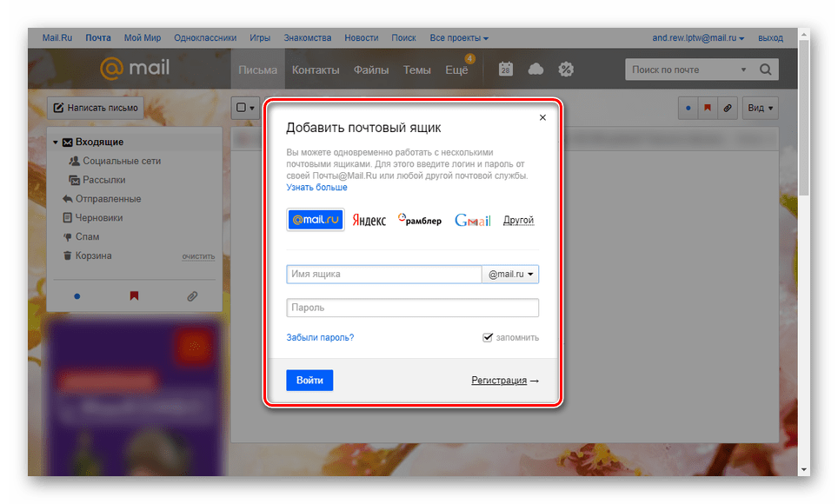Click the Пароль input field

tap(413, 308)
